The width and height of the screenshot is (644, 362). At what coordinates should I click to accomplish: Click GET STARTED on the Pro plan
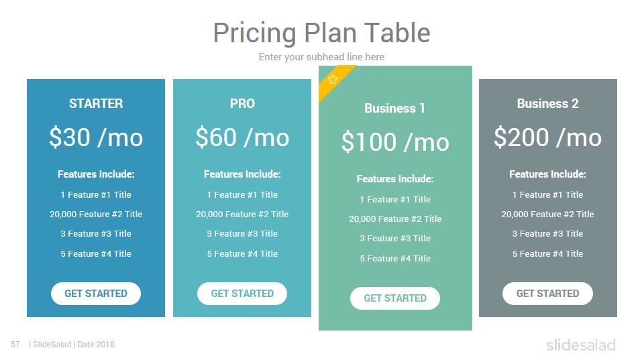coord(242,294)
